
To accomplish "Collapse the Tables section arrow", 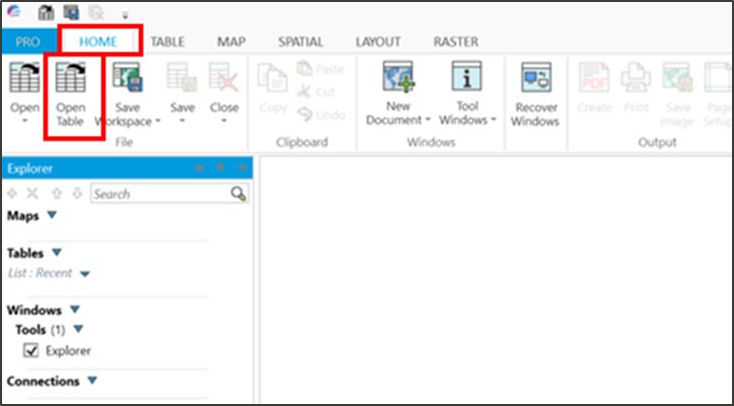I will pyautogui.click(x=57, y=252).
